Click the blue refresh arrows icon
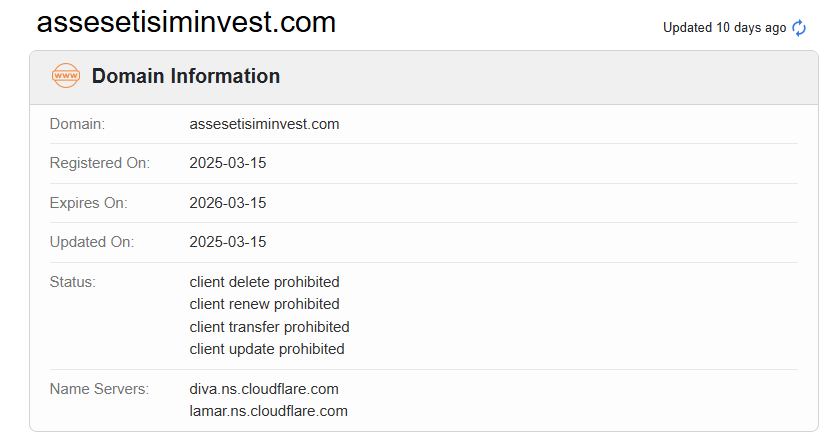This screenshot has width=825, height=437. click(x=799, y=28)
